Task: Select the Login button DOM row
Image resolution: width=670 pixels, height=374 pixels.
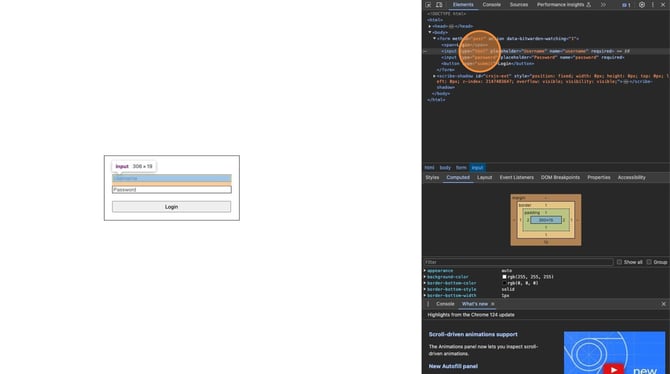Action: (488, 64)
